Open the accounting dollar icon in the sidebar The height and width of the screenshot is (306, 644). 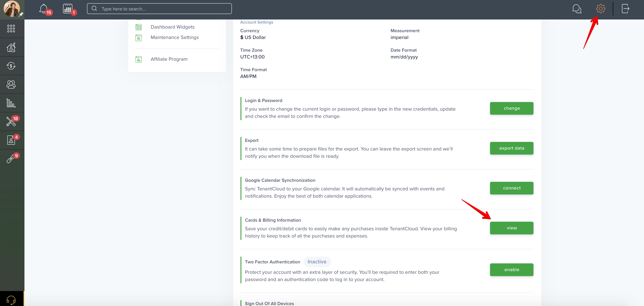coord(11,66)
